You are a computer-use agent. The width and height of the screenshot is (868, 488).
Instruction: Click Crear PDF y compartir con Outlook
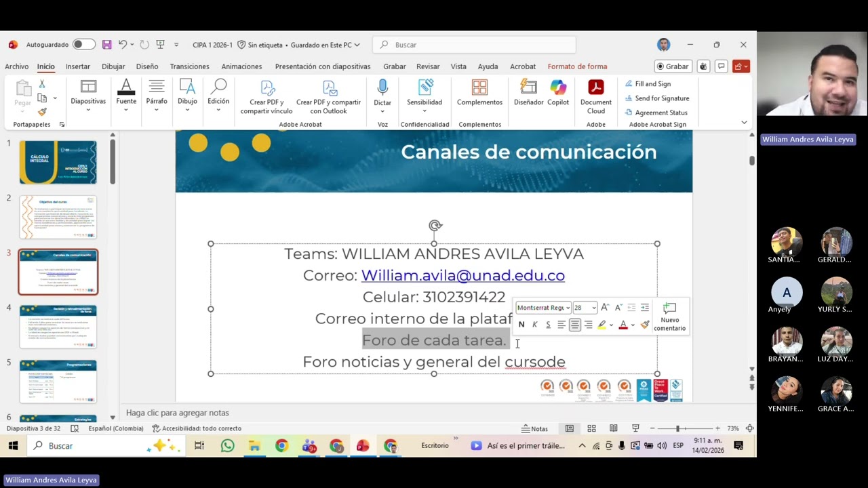point(329,98)
